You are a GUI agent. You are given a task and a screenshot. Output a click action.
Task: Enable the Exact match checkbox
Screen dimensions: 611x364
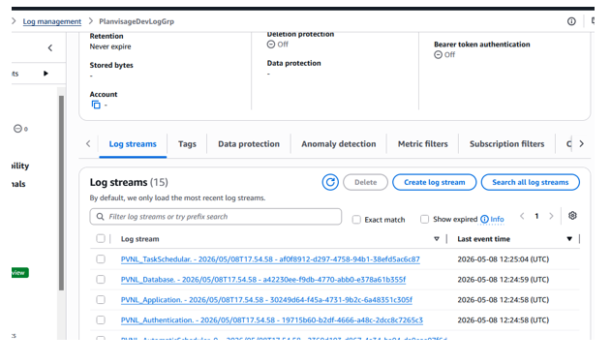tap(356, 220)
